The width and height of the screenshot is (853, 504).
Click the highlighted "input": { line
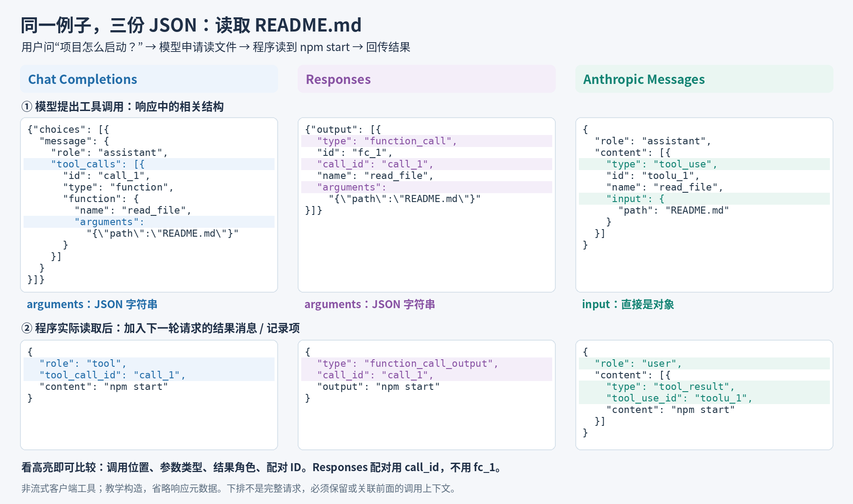point(704,199)
